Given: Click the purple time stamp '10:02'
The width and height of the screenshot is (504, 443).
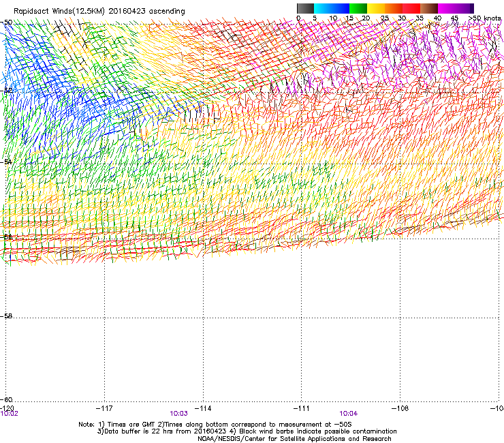Looking at the screenshot, I should click(10, 414).
